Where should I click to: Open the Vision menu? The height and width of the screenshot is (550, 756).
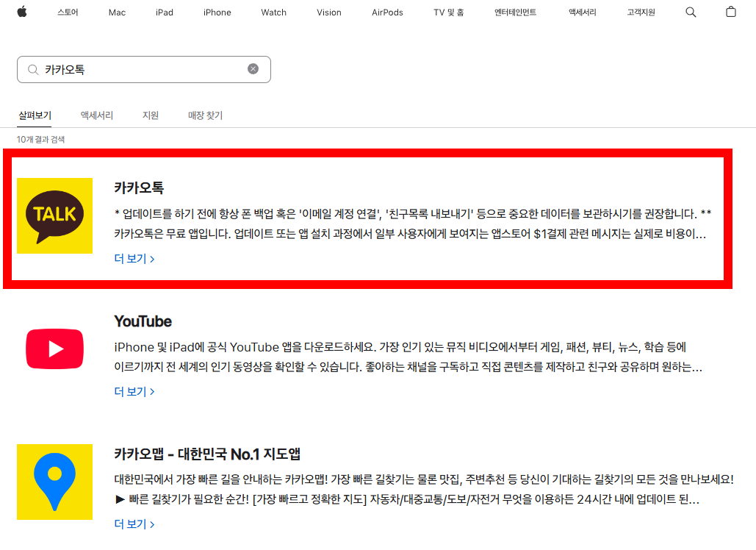point(329,12)
